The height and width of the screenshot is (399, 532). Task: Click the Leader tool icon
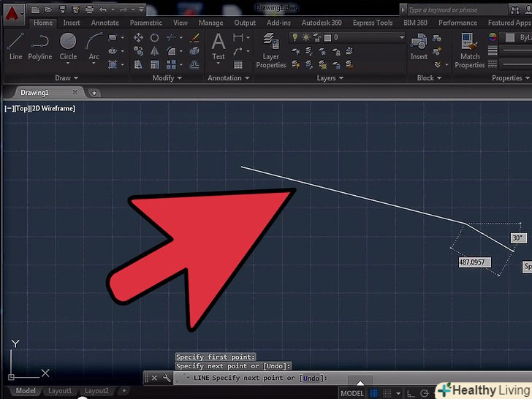pos(238,51)
